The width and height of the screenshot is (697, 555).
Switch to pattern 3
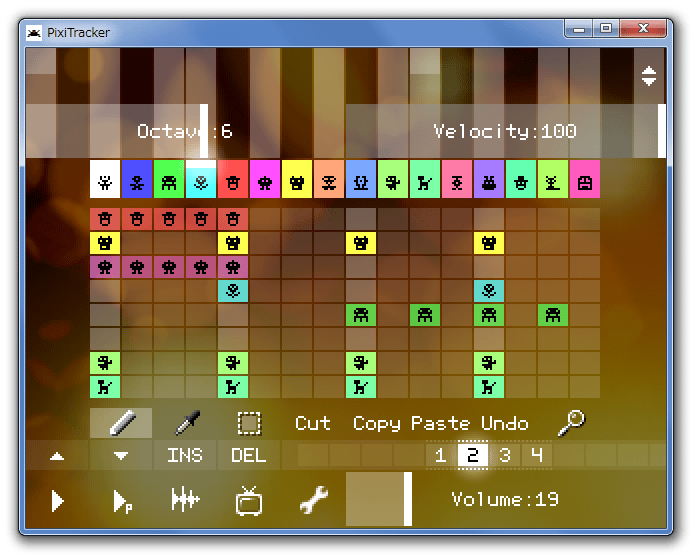[505, 455]
